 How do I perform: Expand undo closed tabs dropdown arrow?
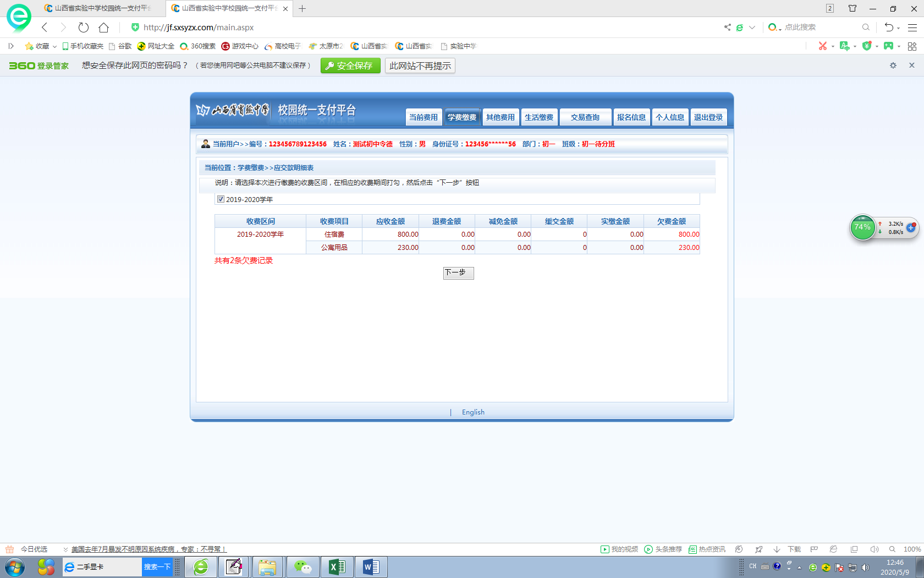click(899, 28)
